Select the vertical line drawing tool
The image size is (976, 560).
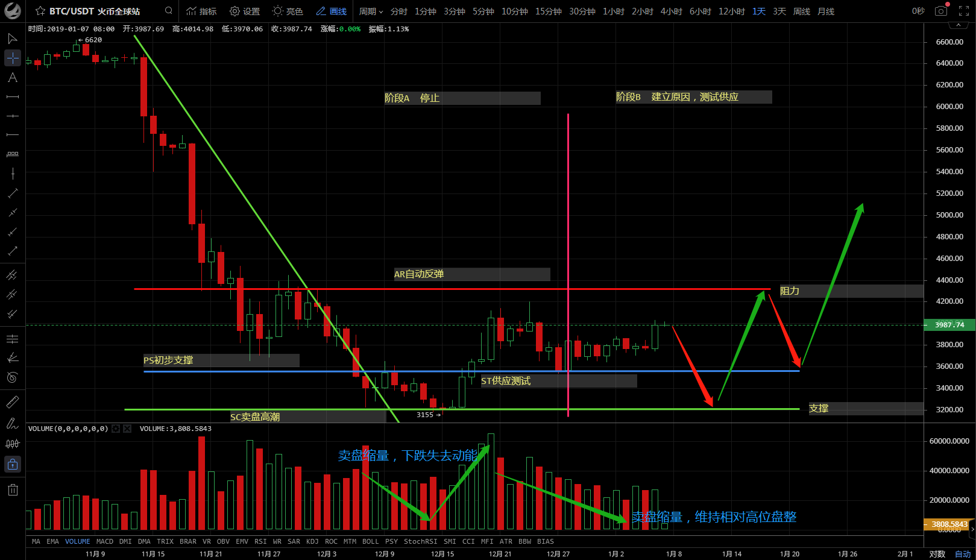click(x=12, y=174)
